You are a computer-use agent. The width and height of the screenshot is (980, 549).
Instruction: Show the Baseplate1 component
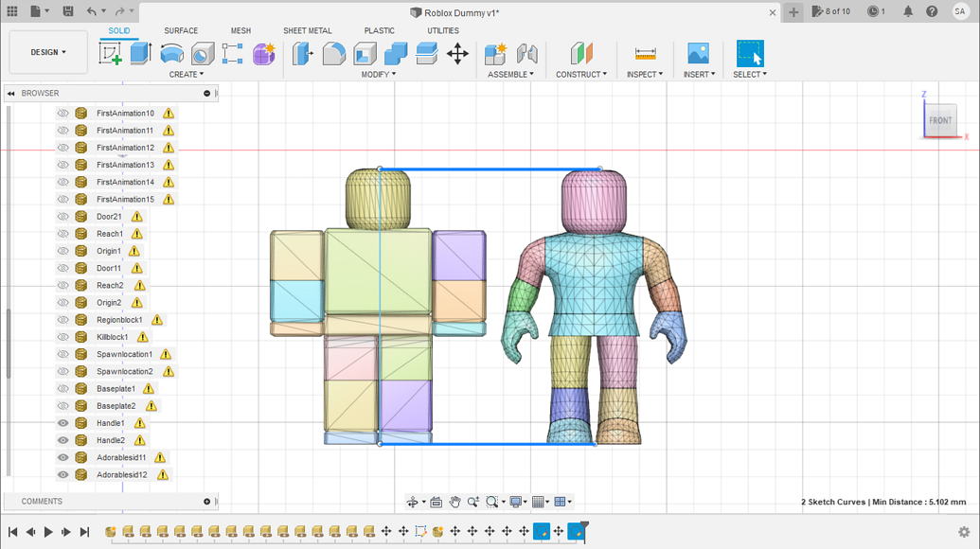tap(63, 388)
